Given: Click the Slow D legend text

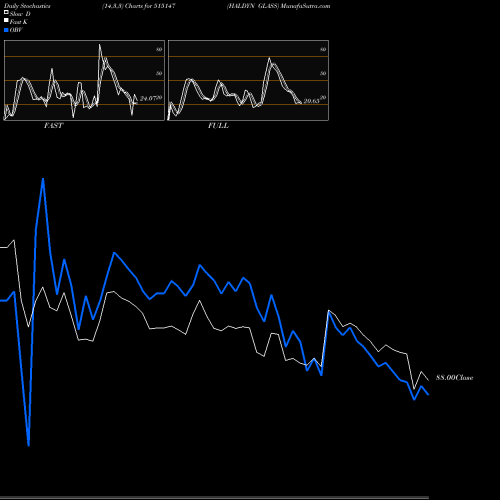Looking at the screenshot, I should [20, 14].
